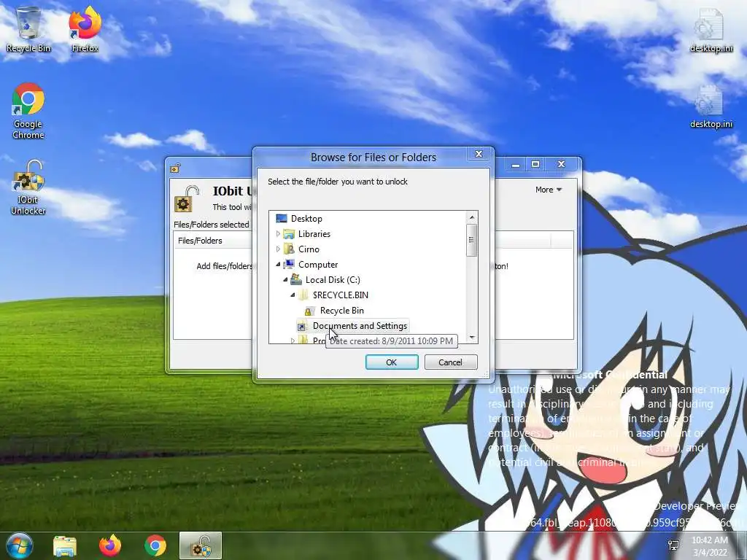Viewport: 747px width, 560px height.
Task: Click the Desktop icon in the tree
Action: pos(282,219)
